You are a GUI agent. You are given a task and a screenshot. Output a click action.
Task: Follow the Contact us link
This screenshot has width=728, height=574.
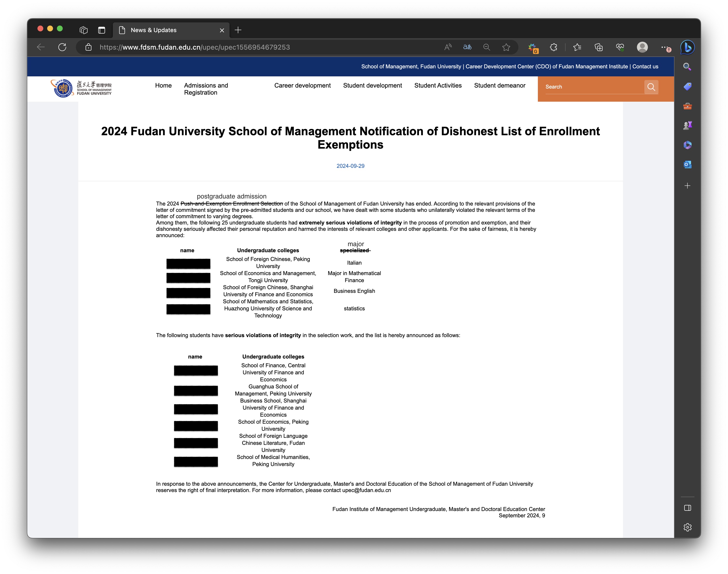point(645,67)
